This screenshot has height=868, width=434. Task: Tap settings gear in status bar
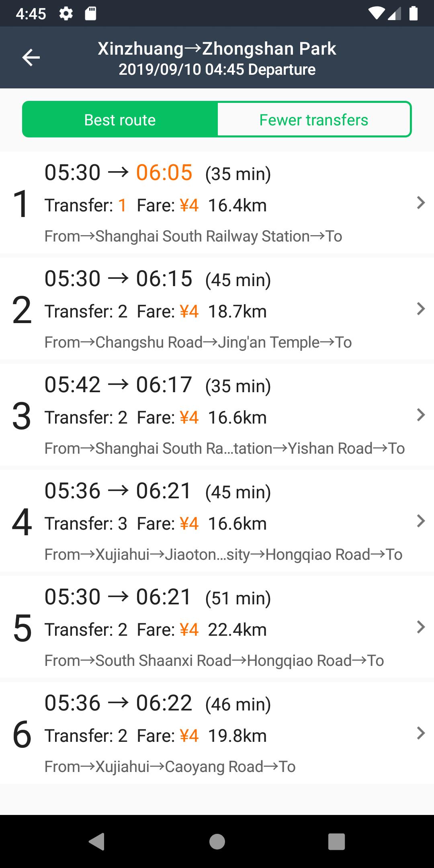point(66,14)
